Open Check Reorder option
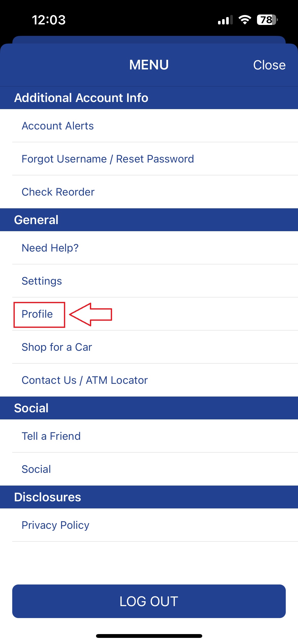 [x=149, y=192]
